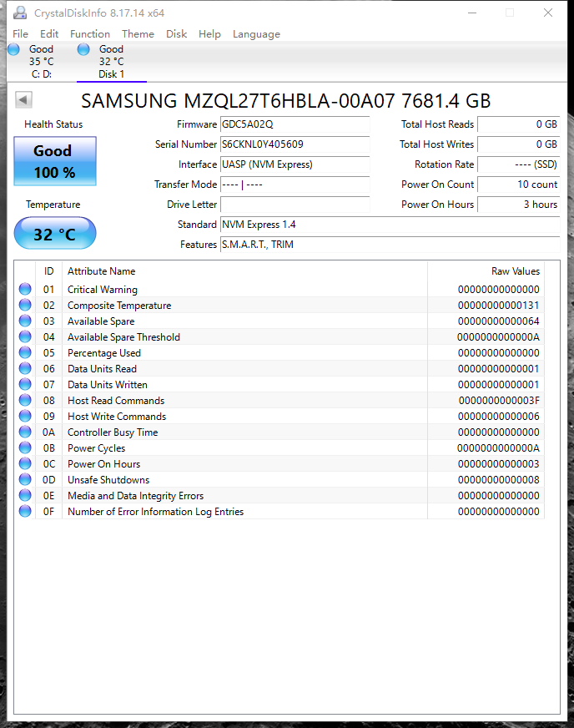
Task: Click the Rotation Rate value
Action: pos(518,164)
